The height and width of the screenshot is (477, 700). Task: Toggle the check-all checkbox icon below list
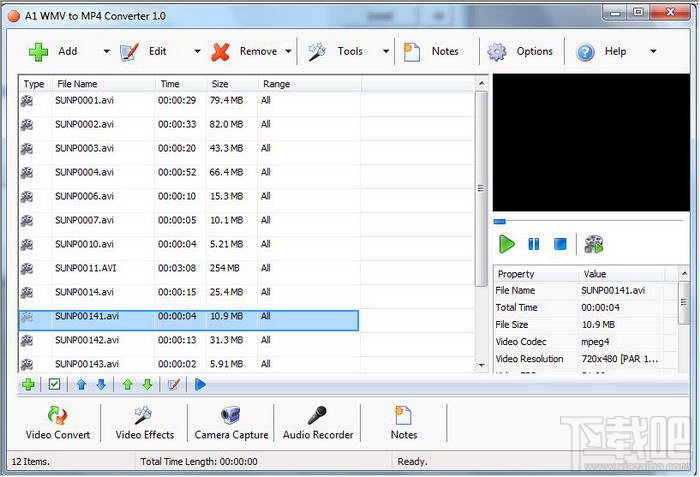[54, 384]
